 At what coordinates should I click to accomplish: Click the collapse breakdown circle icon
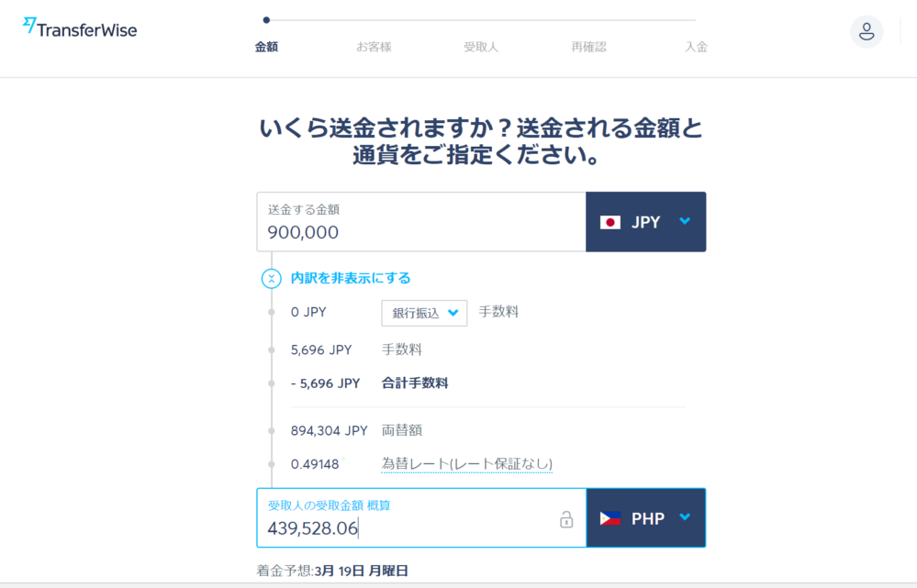(272, 278)
